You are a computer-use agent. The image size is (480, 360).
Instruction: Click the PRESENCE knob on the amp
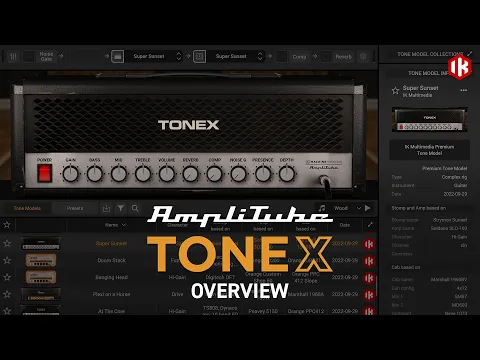point(263,174)
